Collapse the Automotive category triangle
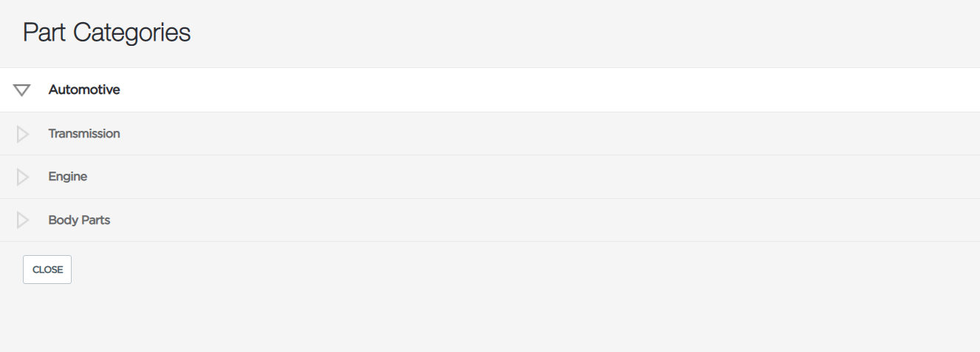This screenshot has height=352, width=980. click(22, 90)
